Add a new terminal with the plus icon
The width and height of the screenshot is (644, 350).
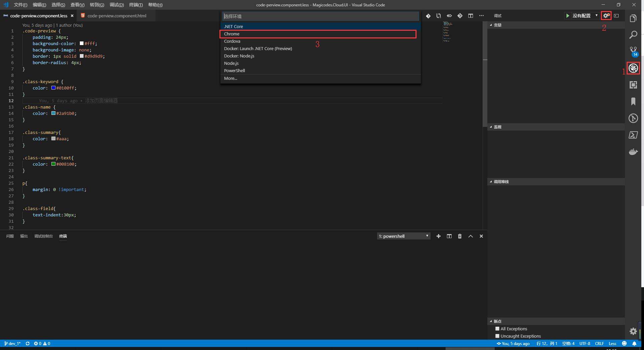click(438, 236)
